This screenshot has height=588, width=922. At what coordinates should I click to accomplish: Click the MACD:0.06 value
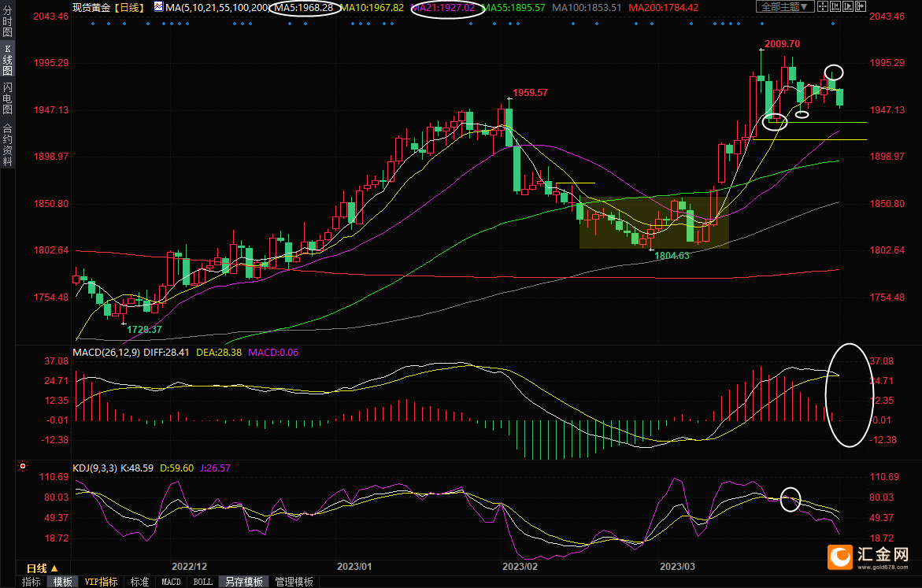(x=273, y=352)
